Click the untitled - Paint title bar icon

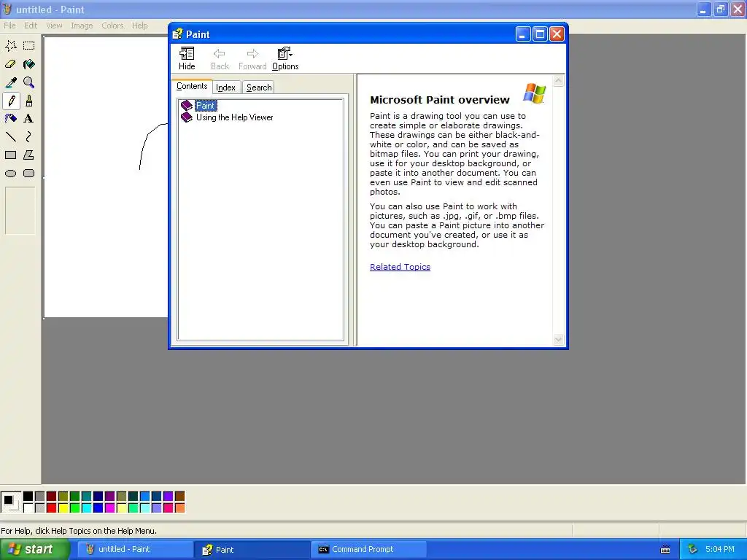(7, 9)
